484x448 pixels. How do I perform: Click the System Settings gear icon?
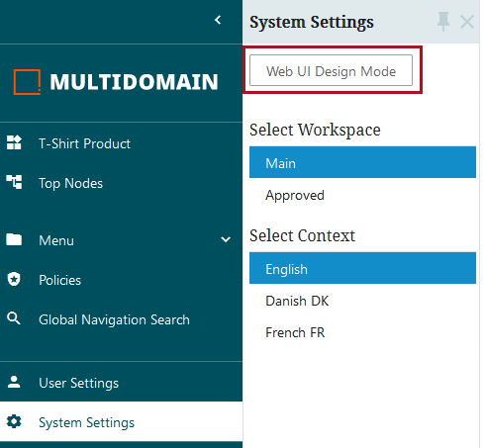14,421
